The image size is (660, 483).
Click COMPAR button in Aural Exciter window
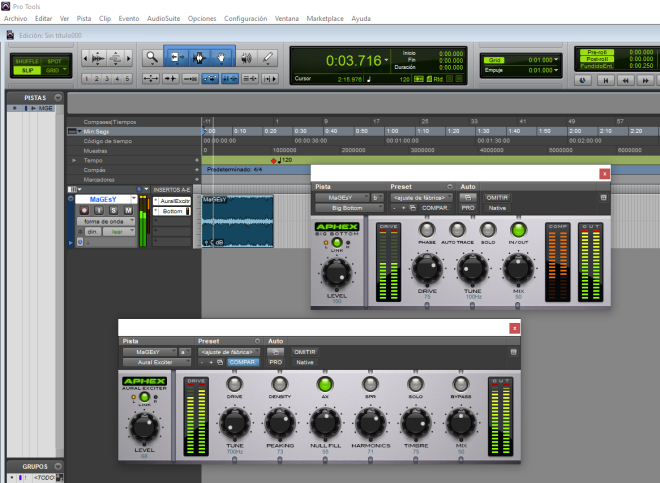point(242,362)
